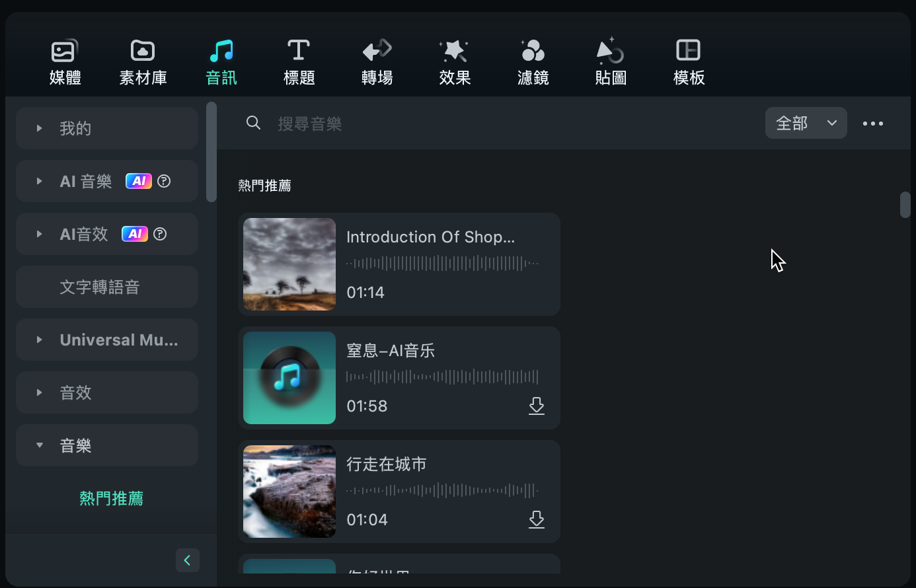Select 熱門推薦 under 音樂
Viewport: 916px width, 588px height.
(111, 498)
